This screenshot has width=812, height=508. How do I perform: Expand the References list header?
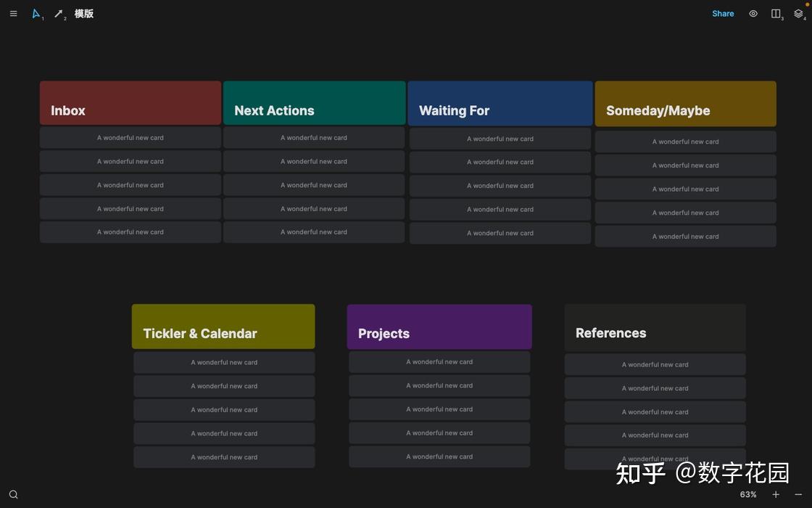[655, 327]
